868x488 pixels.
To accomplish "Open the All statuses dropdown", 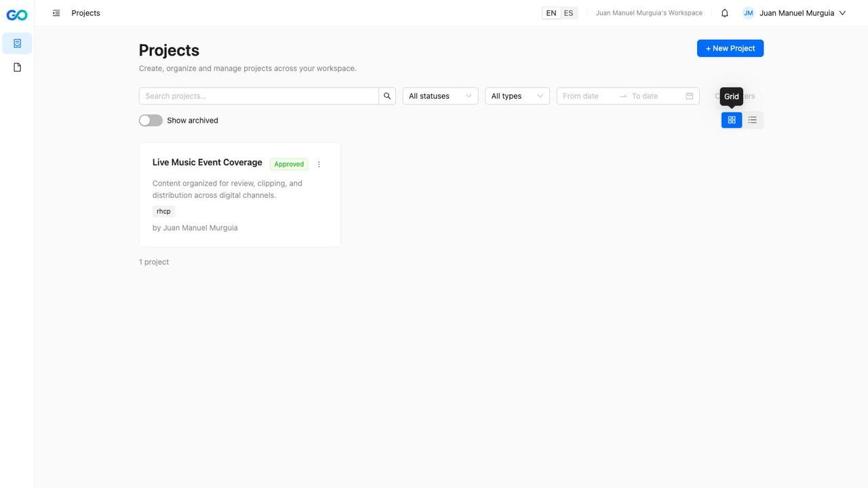I will coord(440,96).
